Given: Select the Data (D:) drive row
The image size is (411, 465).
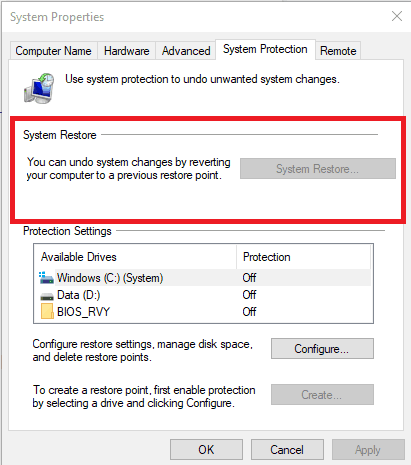Looking at the screenshot, I should pos(203,295).
